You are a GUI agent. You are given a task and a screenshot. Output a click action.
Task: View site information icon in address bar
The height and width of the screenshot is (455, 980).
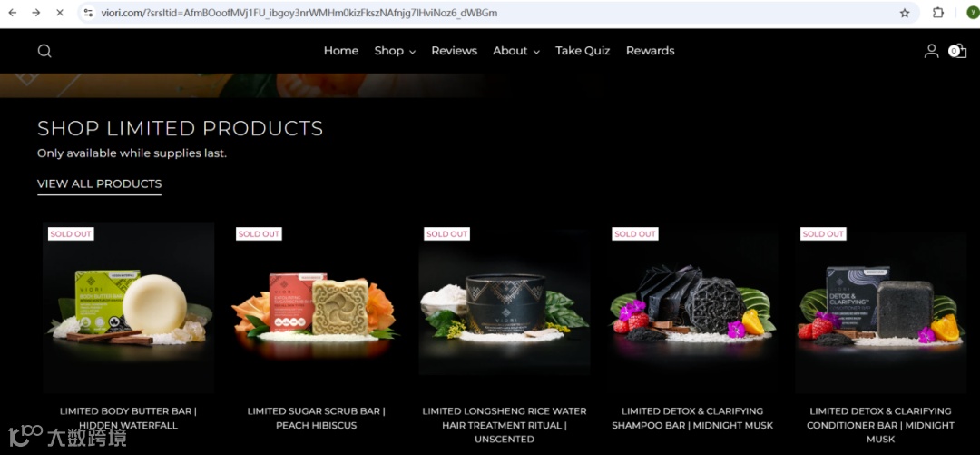click(x=89, y=13)
